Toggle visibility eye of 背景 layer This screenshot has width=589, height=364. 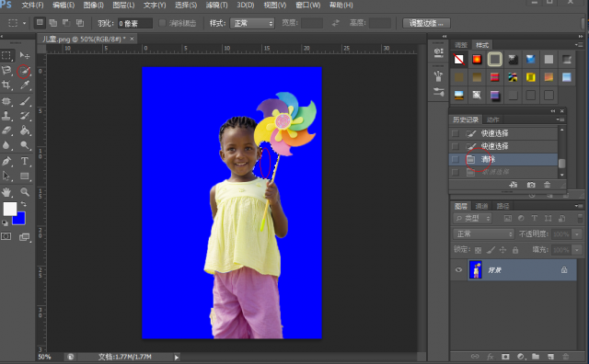click(x=458, y=270)
